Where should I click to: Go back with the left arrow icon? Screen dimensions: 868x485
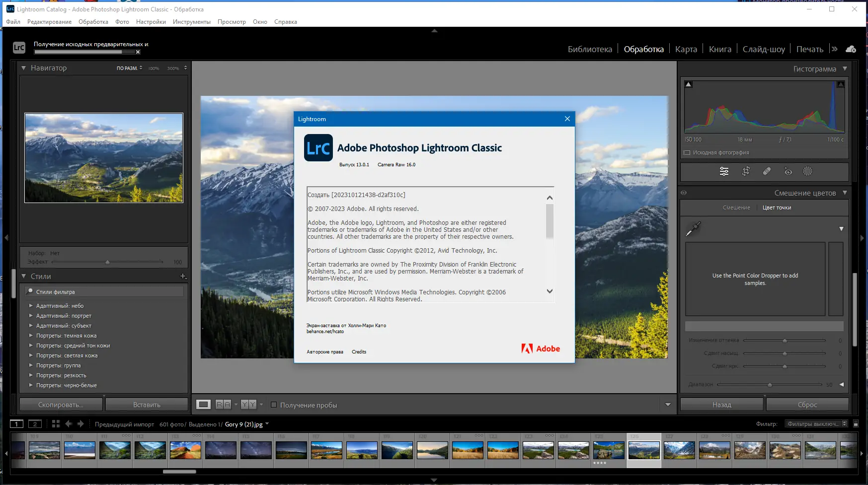tap(69, 424)
